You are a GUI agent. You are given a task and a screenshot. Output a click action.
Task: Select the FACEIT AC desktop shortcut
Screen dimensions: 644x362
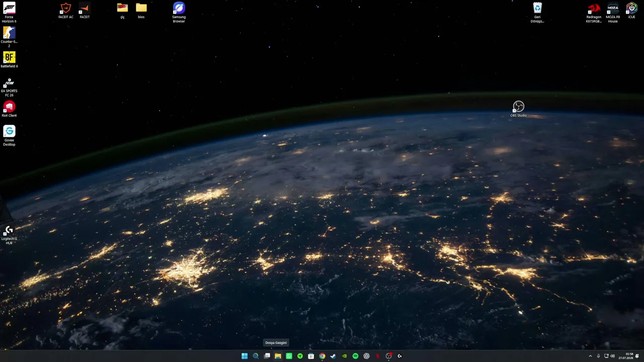click(x=66, y=10)
